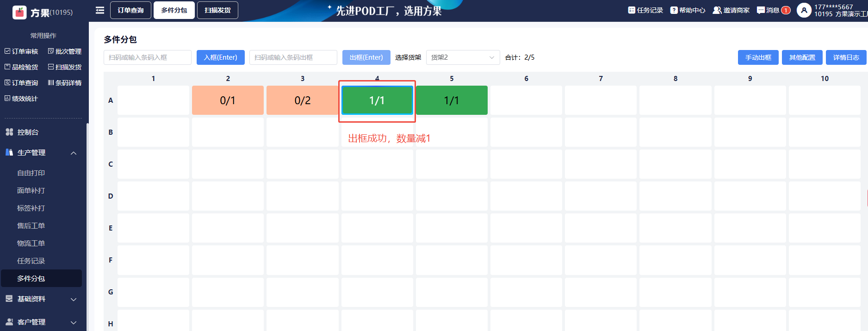868x331 pixels.
Task: Open 绩效统计 shortcut in sidebar
Action: point(21,99)
